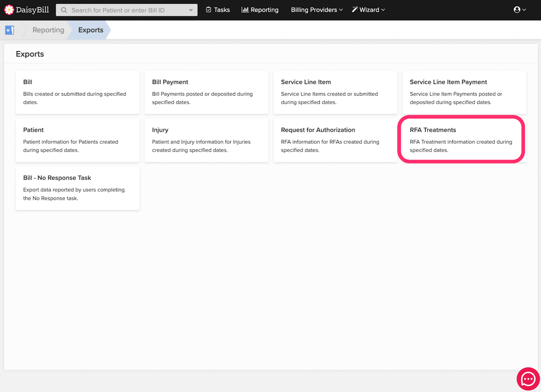
Task: Go to the Reporting breadcrumb
Action: pyautogui.click(x=48, y=30)
